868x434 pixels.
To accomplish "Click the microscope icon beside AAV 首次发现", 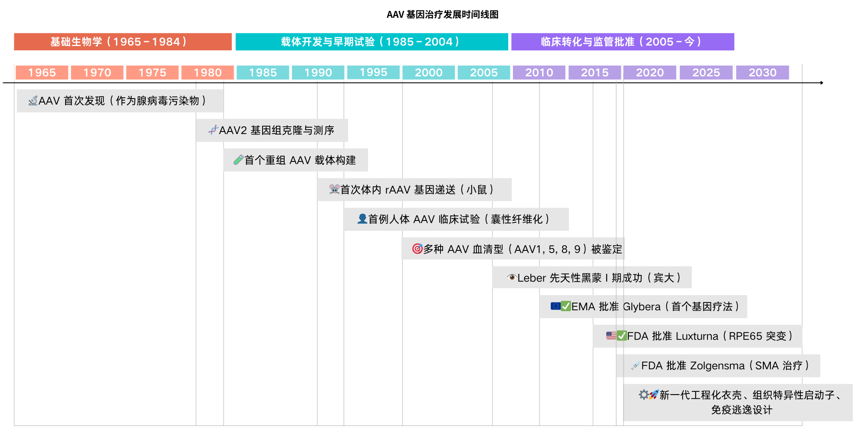I will (x=33, y=101).
